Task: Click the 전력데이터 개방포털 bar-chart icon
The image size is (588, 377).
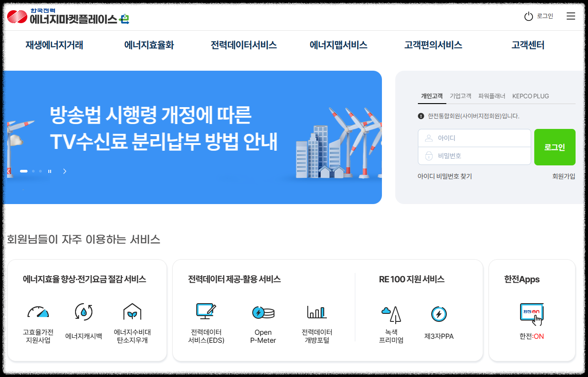Action: coord(316,312)
